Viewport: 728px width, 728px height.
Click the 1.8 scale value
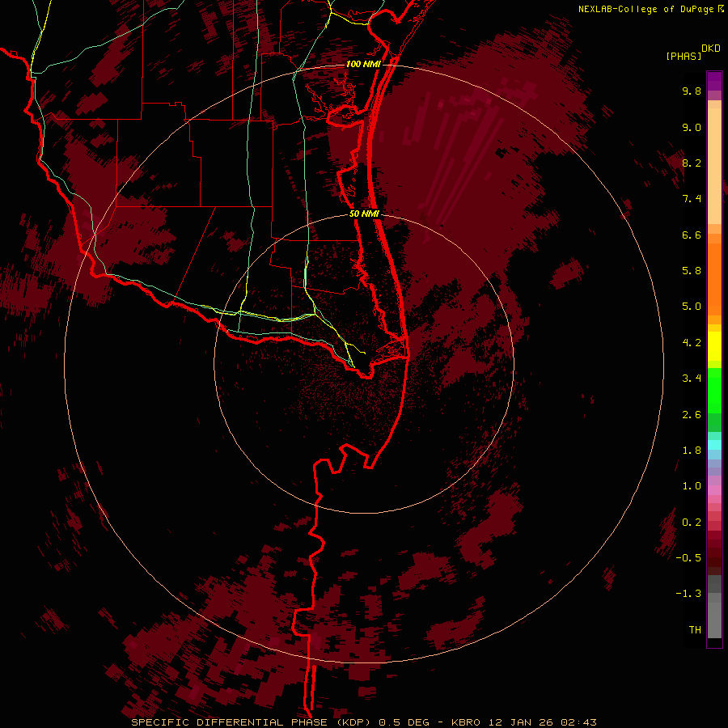(692, 451)
